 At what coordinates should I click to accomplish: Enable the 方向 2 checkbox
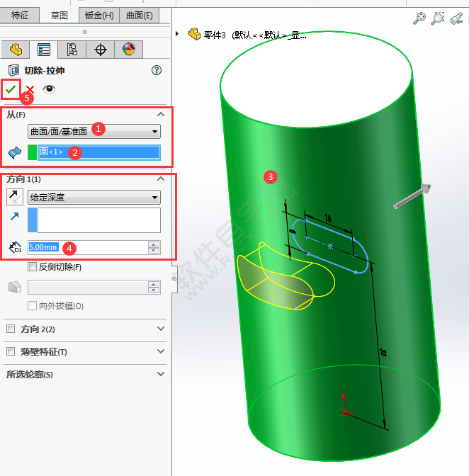point(11,329)
